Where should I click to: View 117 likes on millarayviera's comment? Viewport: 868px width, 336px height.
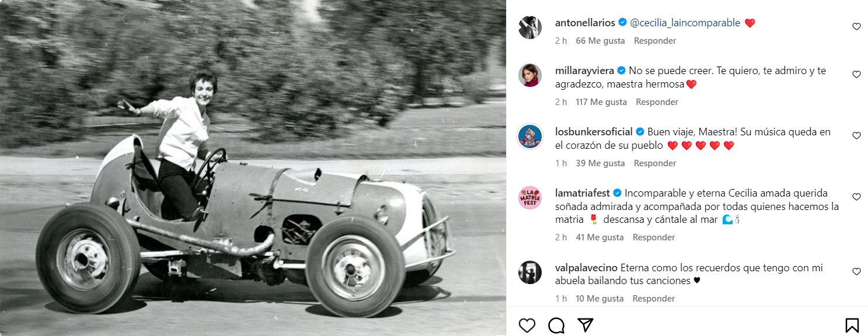click(601, 102)
